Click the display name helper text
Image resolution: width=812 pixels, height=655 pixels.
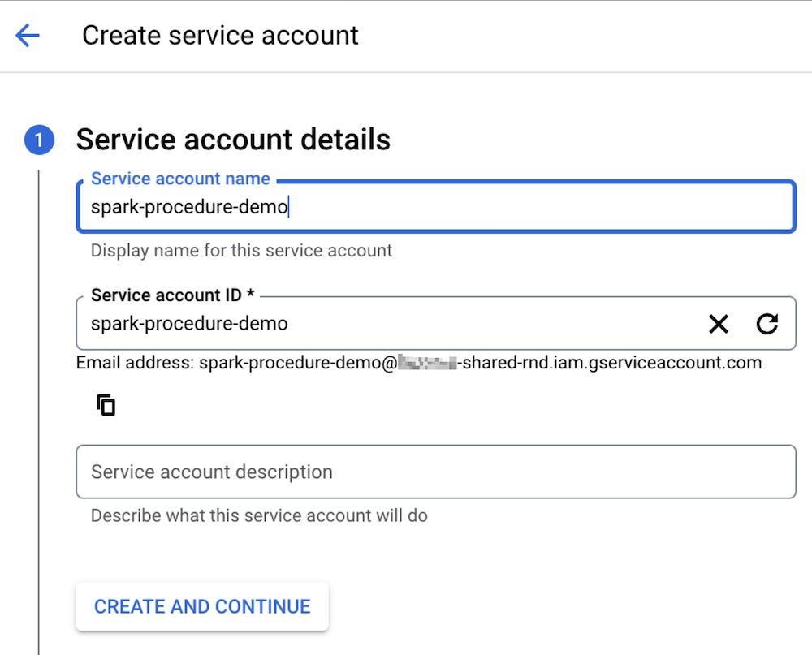click(x=241, y=250)
